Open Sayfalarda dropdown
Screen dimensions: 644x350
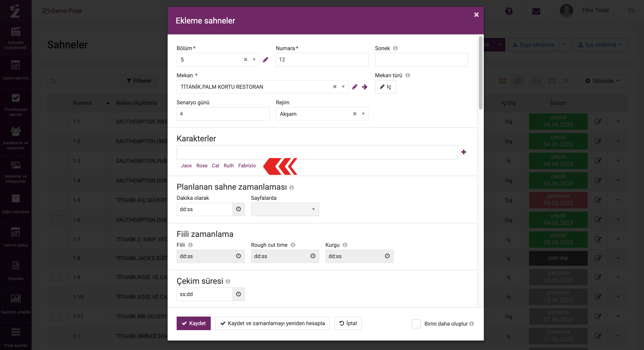pos(285,209)
